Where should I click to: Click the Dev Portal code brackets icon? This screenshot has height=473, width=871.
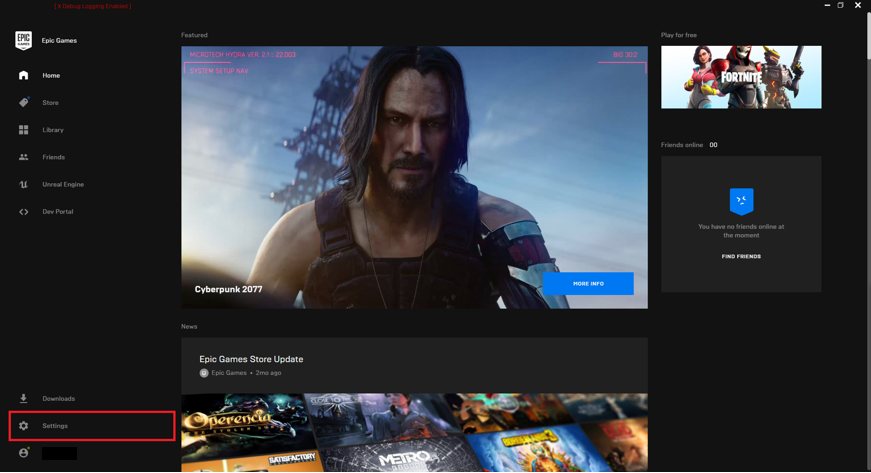coord(23,212)
